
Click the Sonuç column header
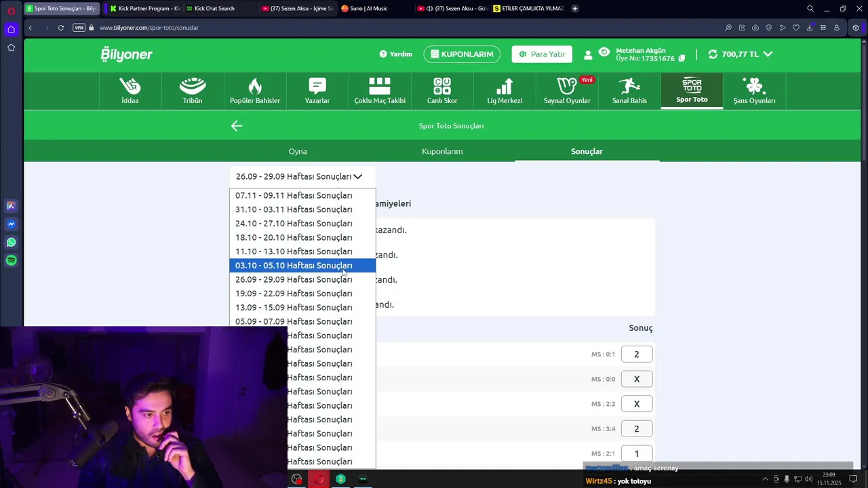click(641, 328)
